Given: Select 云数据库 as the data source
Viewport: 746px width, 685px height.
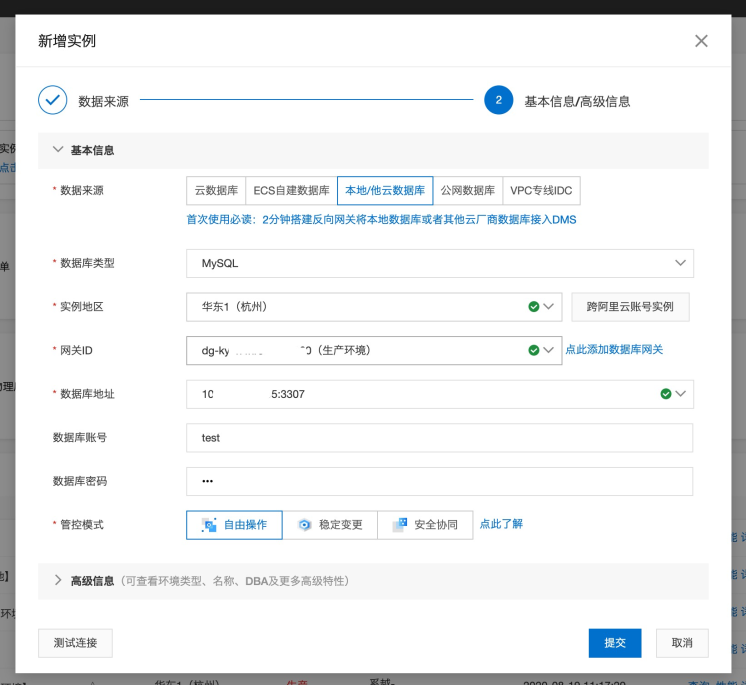Looking at the screenshot, I should click(216, 191).
